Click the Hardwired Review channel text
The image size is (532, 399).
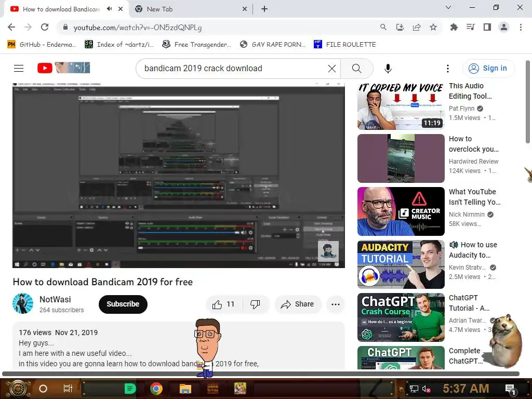coord(473,162)
